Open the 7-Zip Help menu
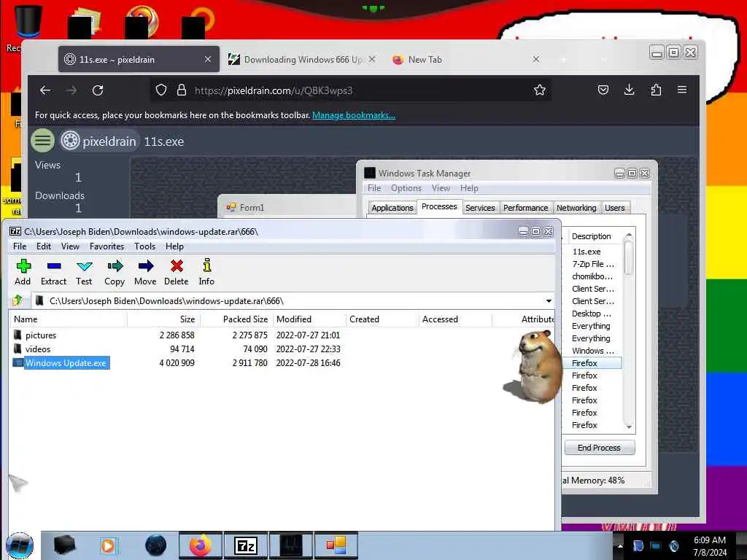This screenshot has width=747, height=560. point(174,246)
